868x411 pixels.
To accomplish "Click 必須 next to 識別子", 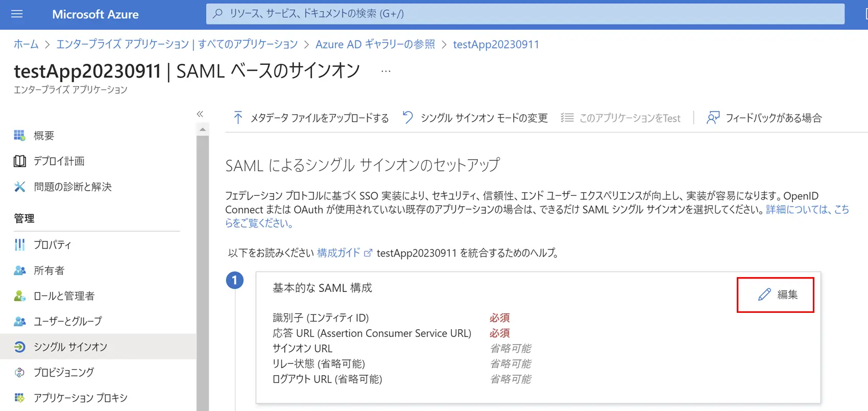I will coord(499,318).
